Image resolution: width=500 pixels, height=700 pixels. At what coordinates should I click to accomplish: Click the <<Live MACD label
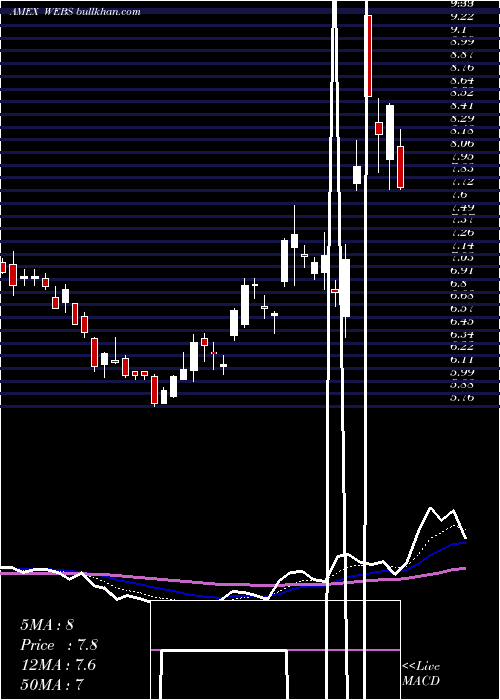pos(421,673)
